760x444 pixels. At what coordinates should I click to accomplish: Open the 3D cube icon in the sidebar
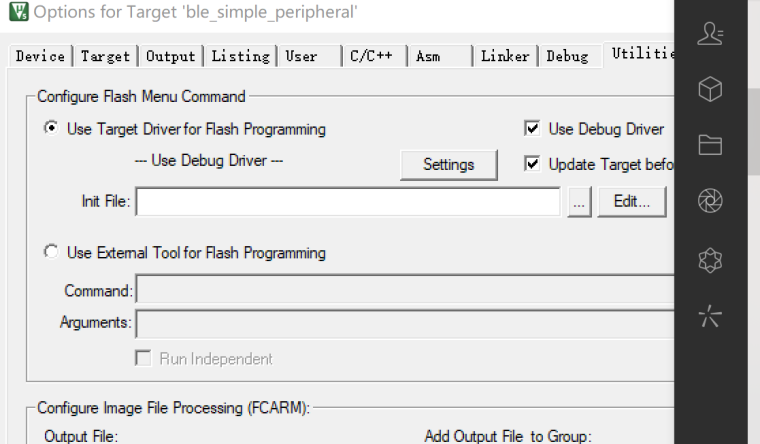(x=710, y=90)
